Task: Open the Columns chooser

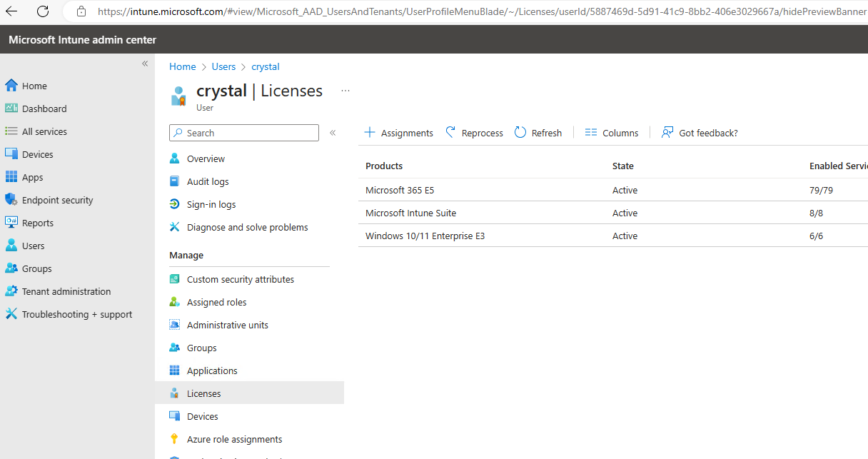Action: point(612,133)
